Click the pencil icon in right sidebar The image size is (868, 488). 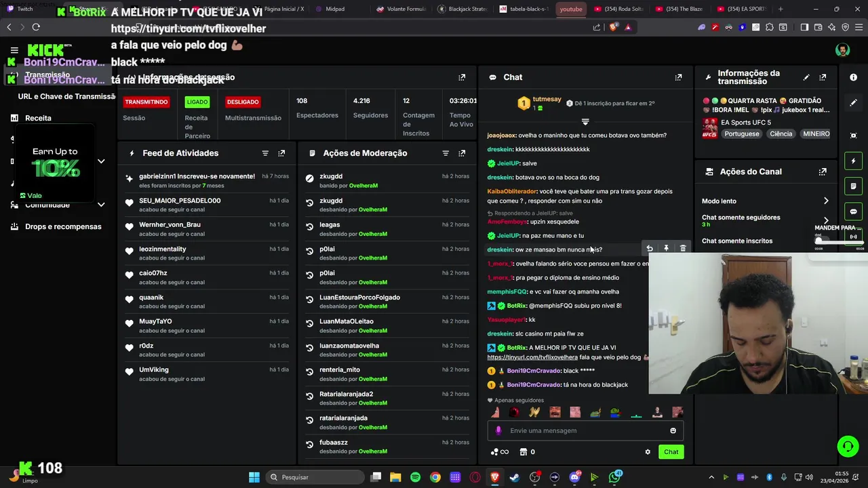[x=853, y=103]
